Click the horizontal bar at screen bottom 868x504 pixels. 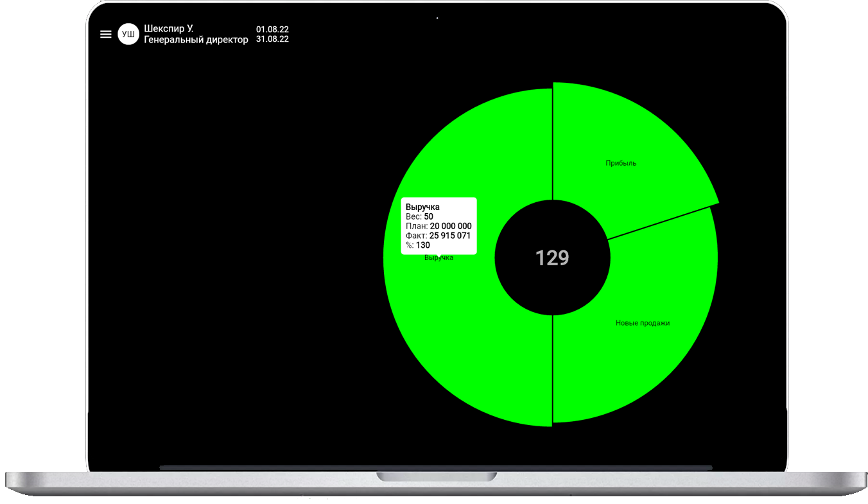tap(435, 467)
